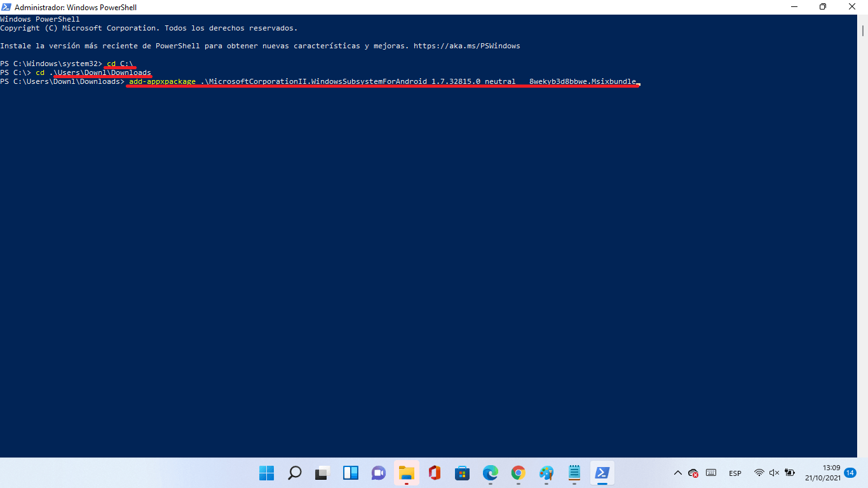Viewport: 868px width, 488px height.
Task: Click the 'cd C:\' command text
Action: tap(119, 64)
